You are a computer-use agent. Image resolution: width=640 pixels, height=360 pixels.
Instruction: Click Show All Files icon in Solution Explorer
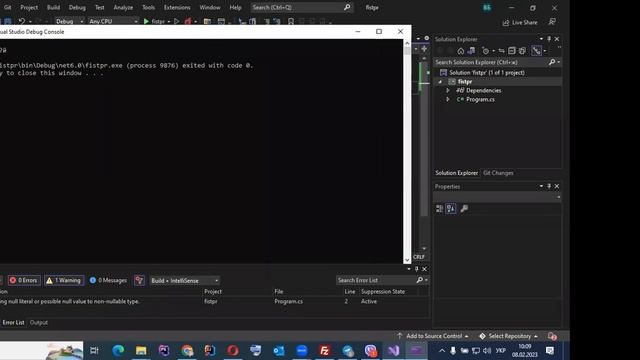coord(522,51)
